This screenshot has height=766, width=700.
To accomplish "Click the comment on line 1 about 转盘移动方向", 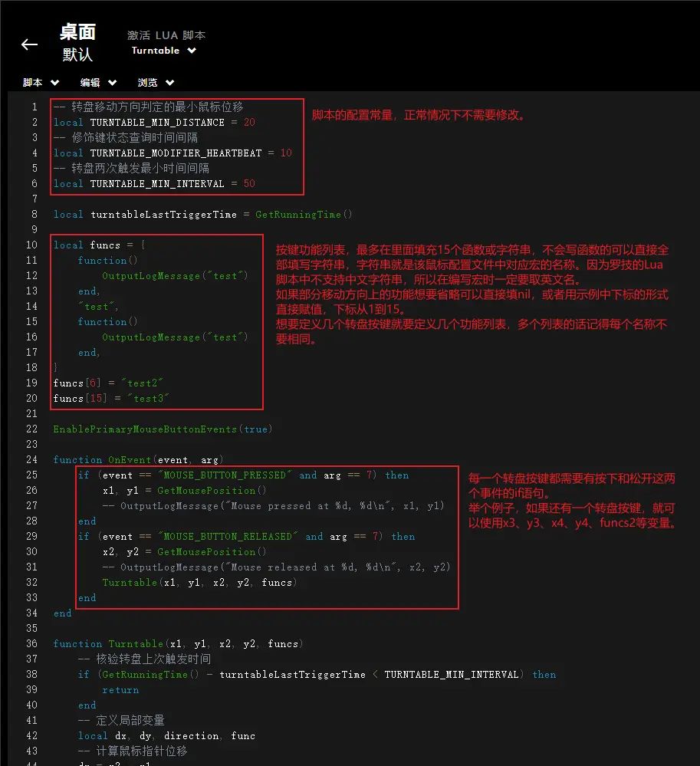I will point(148,107).
